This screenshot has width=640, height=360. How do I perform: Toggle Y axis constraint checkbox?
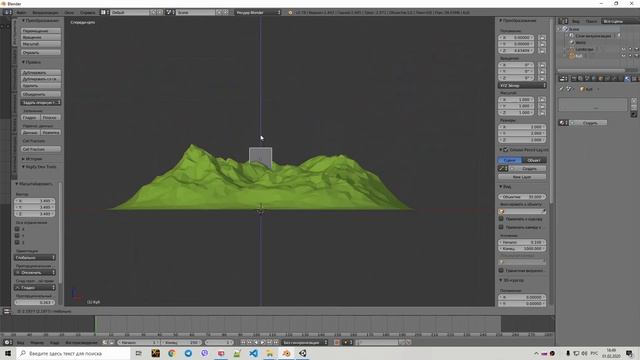tap(17, 236)
